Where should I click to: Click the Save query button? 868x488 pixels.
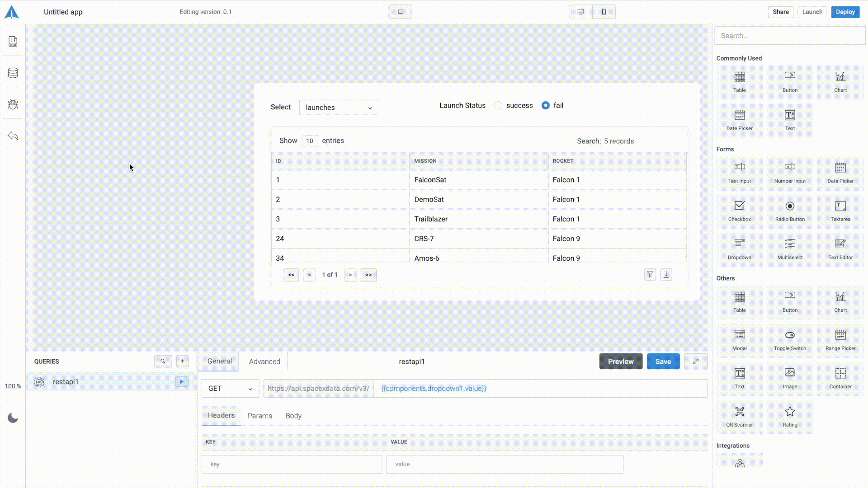(x=663, y=361)
